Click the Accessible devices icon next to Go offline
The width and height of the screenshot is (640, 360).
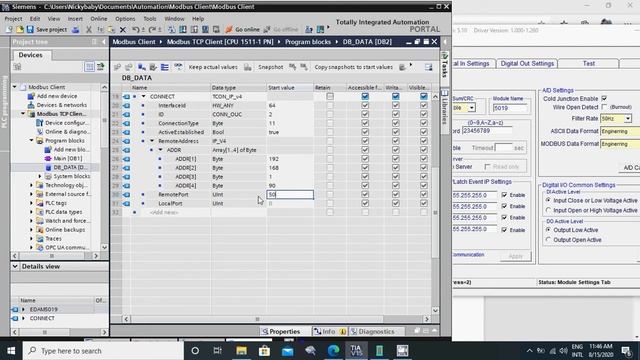[309, 29]
